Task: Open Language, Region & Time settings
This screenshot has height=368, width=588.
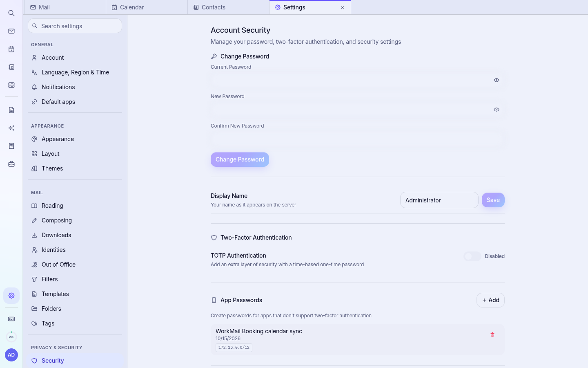Action: [75, 72]
